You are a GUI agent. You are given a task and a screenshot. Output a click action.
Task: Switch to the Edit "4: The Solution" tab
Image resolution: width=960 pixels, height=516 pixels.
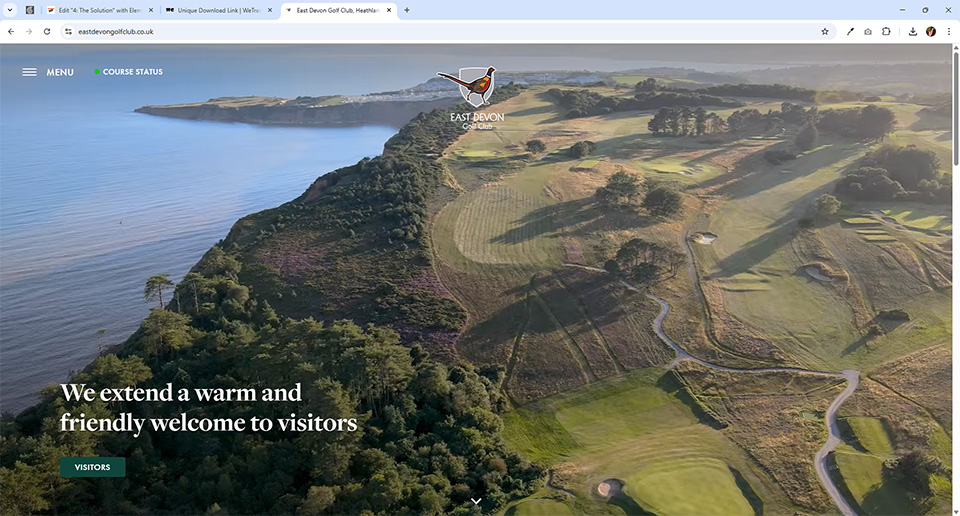[99, 10]
